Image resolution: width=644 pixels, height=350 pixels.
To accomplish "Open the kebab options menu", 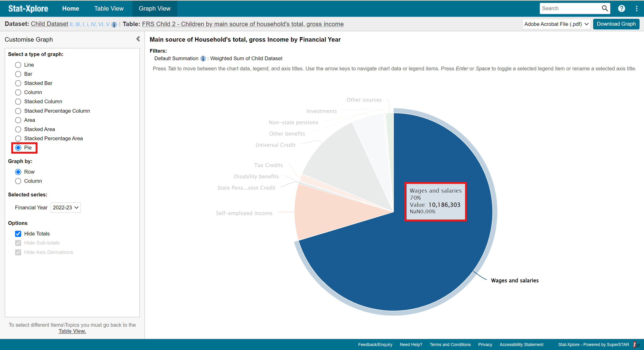I will pyautogui.click(x=636, y=8).
